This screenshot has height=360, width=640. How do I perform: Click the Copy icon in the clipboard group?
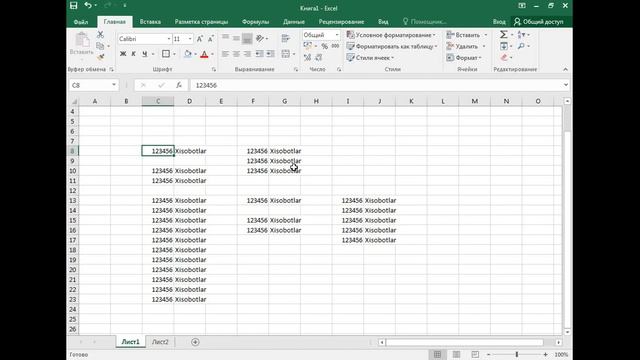click(100, 46)
